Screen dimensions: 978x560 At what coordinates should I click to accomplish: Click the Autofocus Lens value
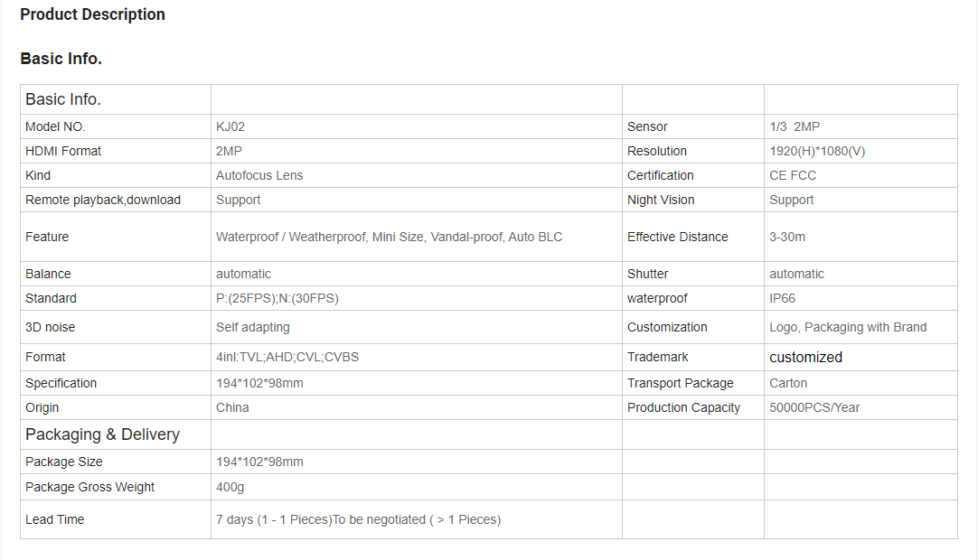(259, 175)
